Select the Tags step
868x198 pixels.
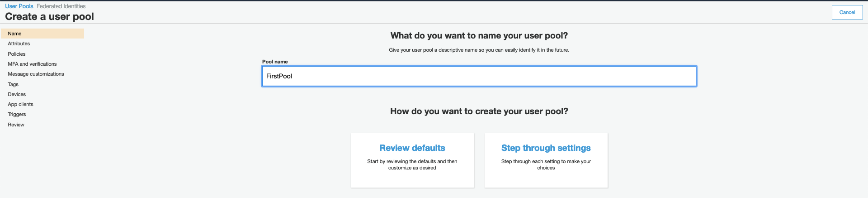pyautogui.click(x=13, y=84)
